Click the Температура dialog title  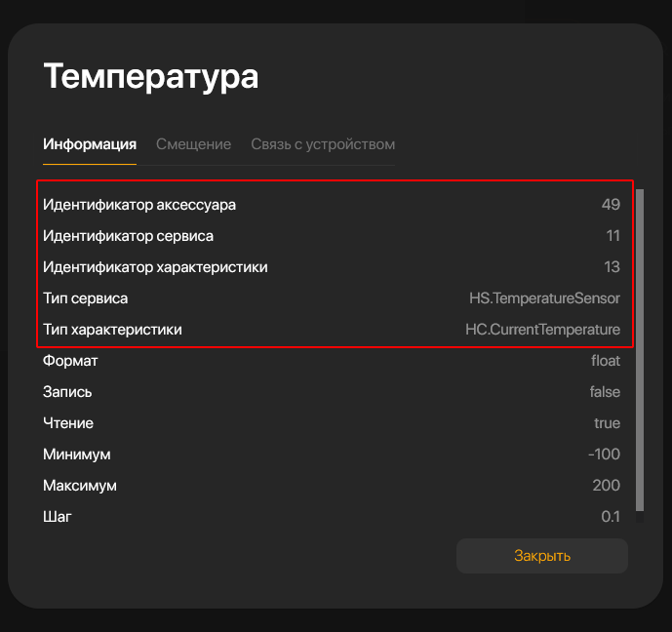(x=151, y=76)
